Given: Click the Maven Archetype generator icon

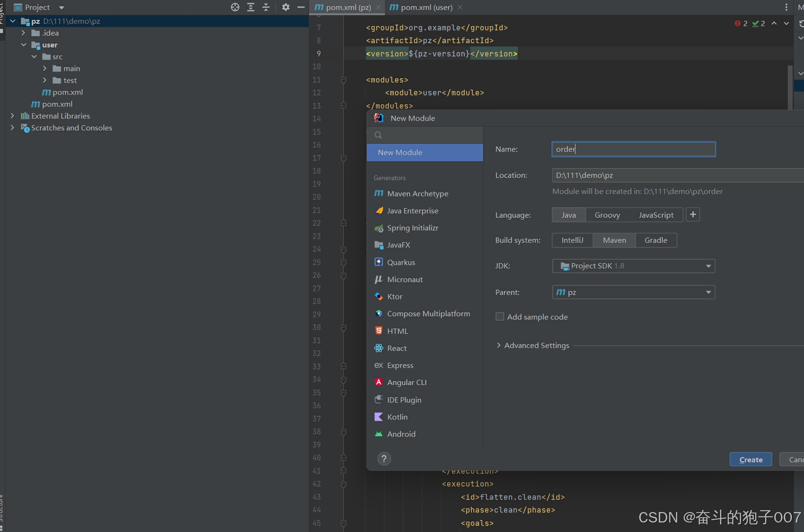Looking at the screenshot, I should [x=379, y=193].
